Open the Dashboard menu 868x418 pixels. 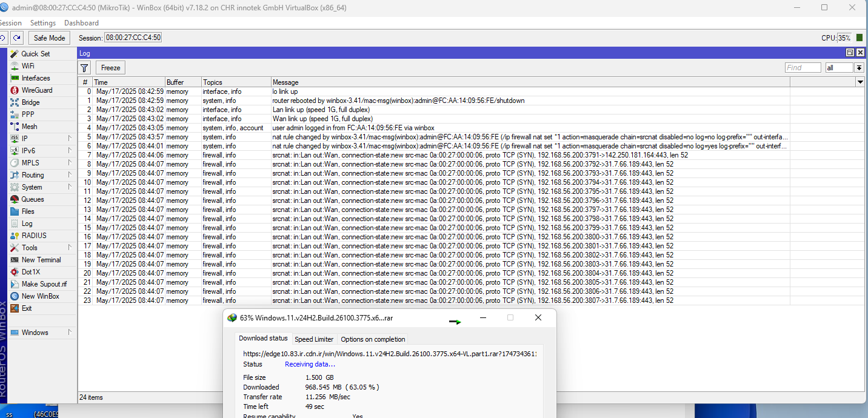point(81,23)
